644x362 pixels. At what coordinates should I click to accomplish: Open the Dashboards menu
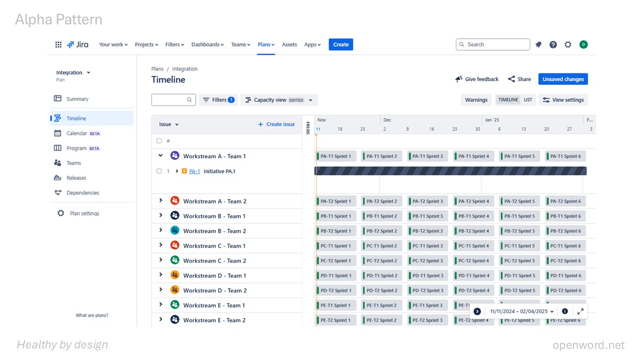207,44
